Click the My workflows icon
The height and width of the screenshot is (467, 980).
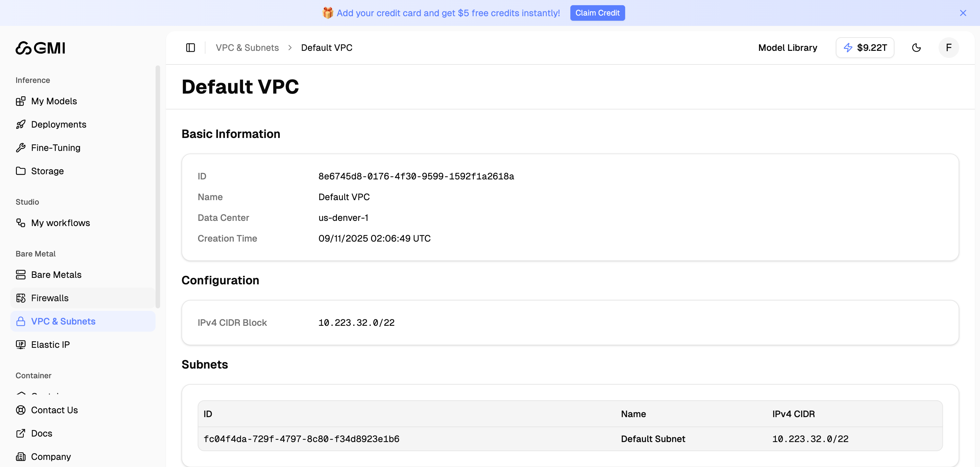coord(21,223)
